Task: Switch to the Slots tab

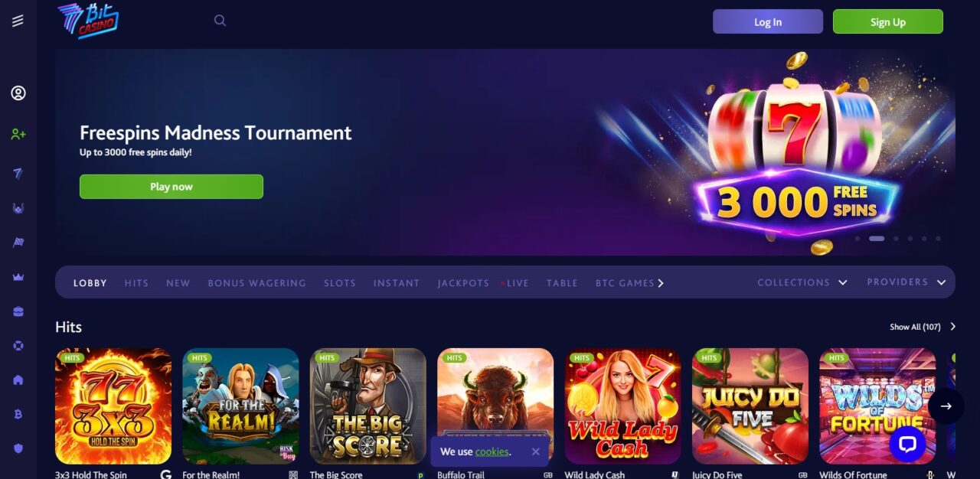Action: [x=340, y=283]
